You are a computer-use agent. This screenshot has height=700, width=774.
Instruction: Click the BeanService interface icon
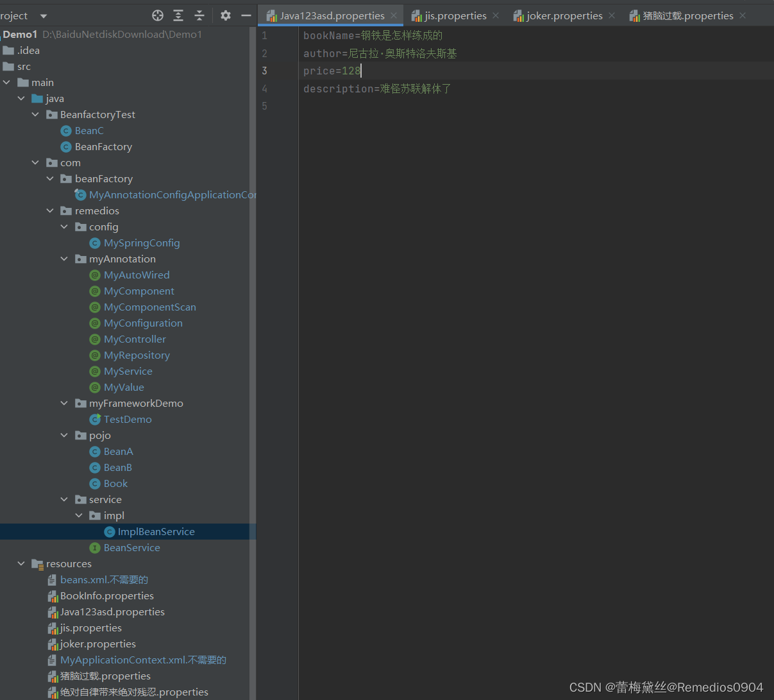point(95,548)
